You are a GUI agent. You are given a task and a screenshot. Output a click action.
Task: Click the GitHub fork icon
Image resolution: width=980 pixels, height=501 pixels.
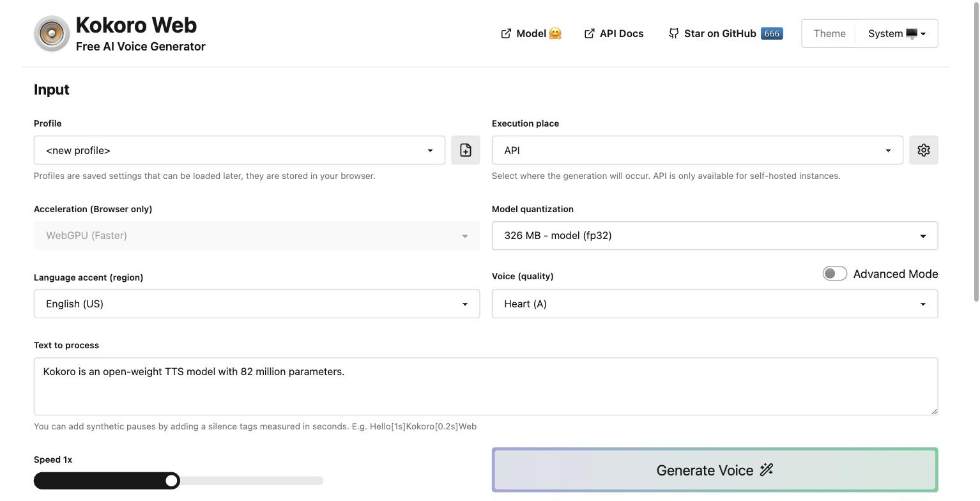coord(673,33)
